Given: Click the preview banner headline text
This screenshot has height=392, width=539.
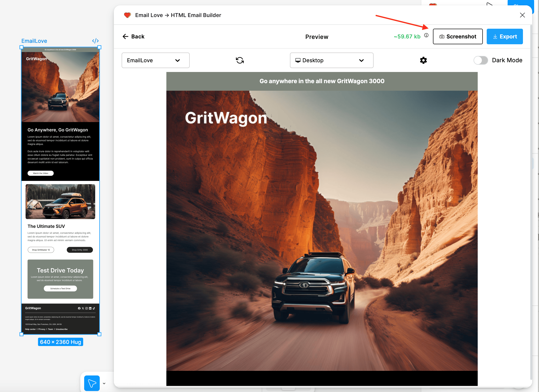Looking at the screenshot, I should coord(322,81).
